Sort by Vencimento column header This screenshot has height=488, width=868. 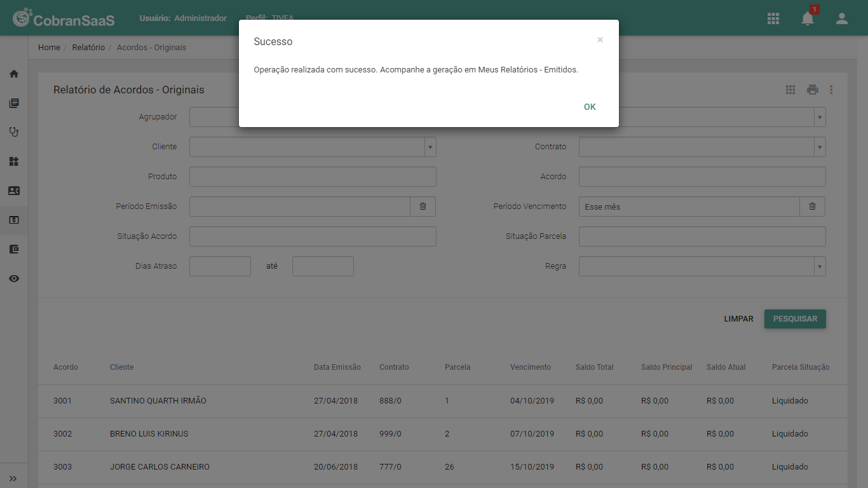coord(531,367)
